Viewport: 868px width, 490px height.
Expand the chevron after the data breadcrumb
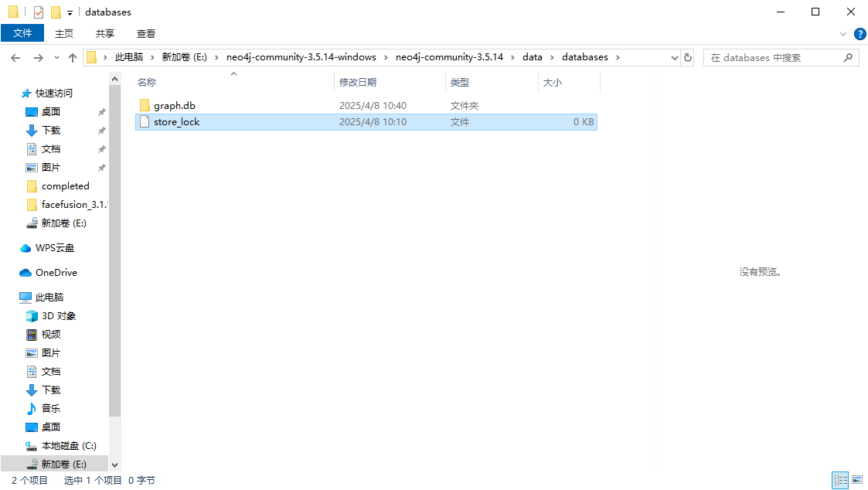(x=552, y=58)
